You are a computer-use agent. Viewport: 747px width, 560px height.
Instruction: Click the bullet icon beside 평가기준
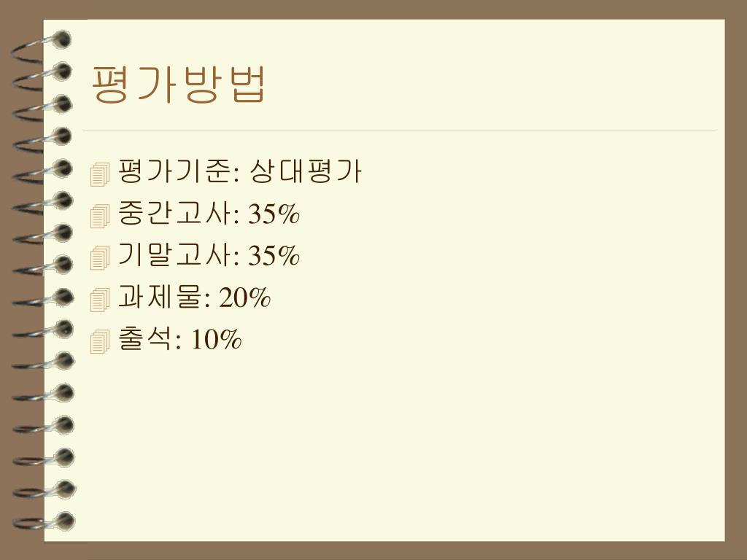99,174
